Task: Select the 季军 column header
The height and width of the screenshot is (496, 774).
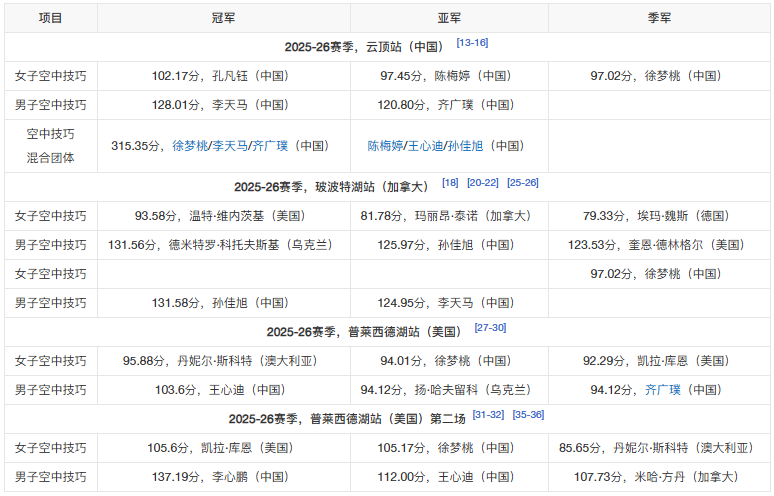Action: [x=659, y=18]
